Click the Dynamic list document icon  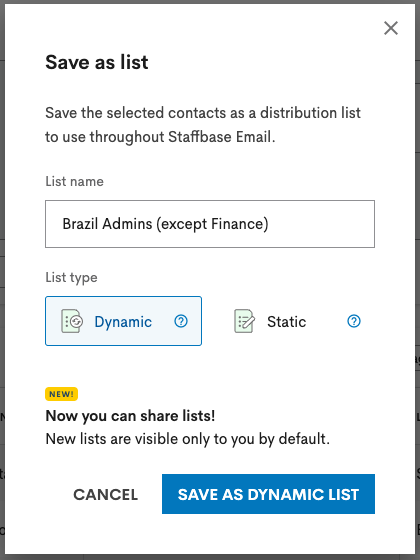click(72, 321)
